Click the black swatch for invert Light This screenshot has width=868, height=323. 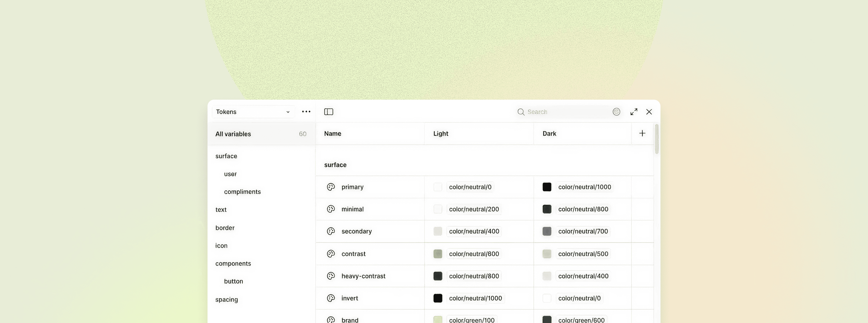pyautogui.click(x=438, y=298)
